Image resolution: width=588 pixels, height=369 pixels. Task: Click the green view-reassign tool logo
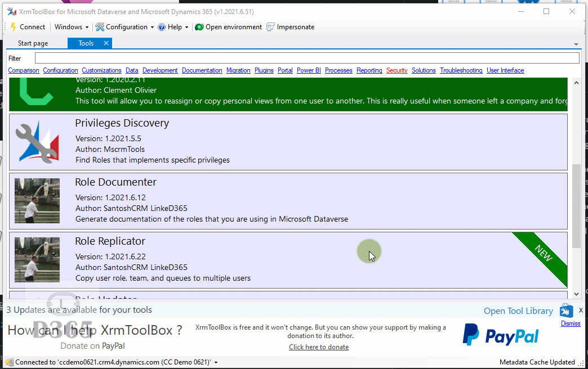[37, 92]
